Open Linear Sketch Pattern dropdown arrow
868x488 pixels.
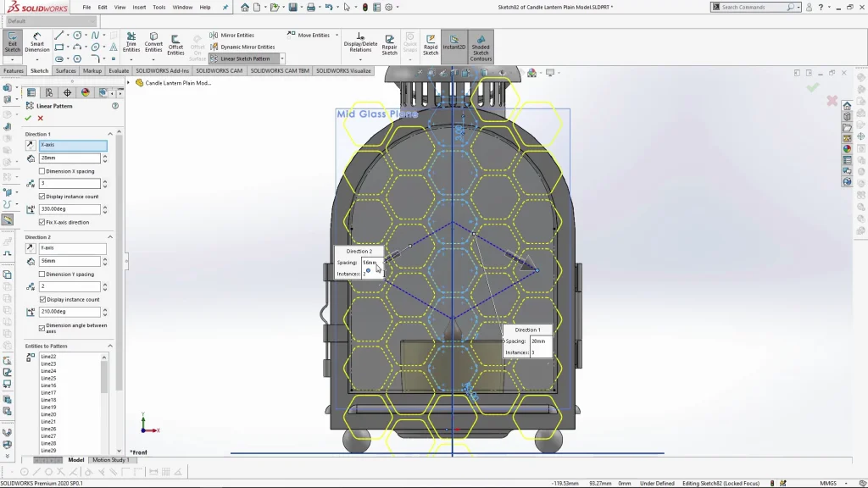coord(282,59)
